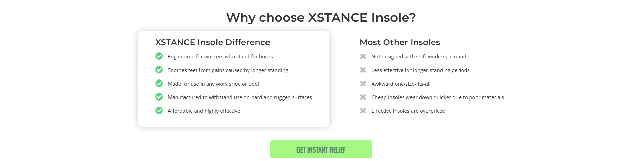The image size is (644, 161).
Task: Click the 'Awkward one-size-fits-all' text
Action: coord(401,84)
